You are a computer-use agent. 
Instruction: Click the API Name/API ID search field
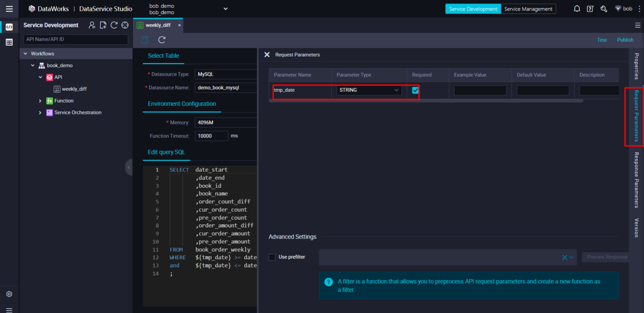(x=76, y=39)
